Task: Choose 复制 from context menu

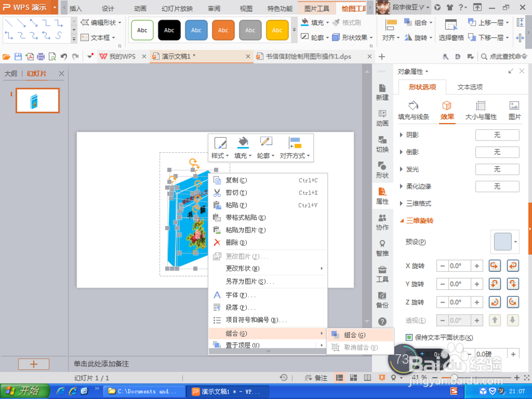Action: (x=268, y=180)
